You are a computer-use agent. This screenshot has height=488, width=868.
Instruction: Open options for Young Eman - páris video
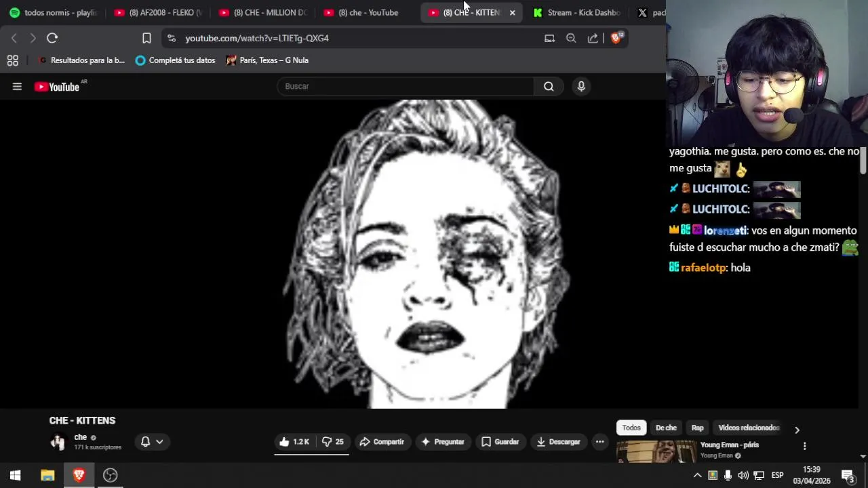(804, 446)
